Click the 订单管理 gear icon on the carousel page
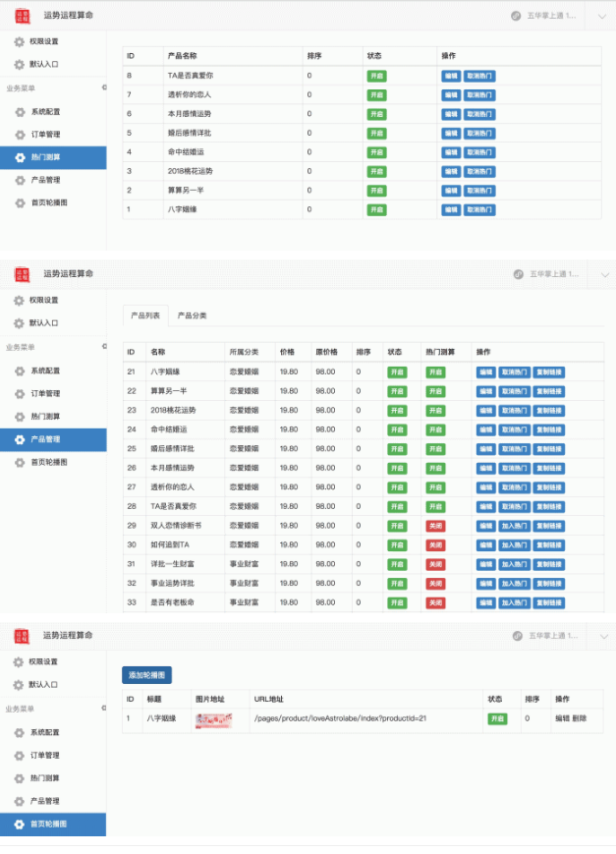 20,756
